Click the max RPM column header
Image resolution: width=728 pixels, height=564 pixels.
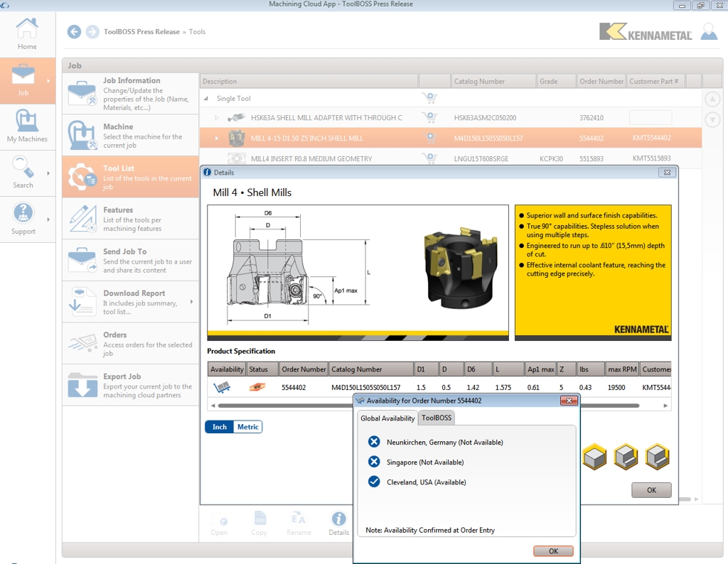point(622,369)
